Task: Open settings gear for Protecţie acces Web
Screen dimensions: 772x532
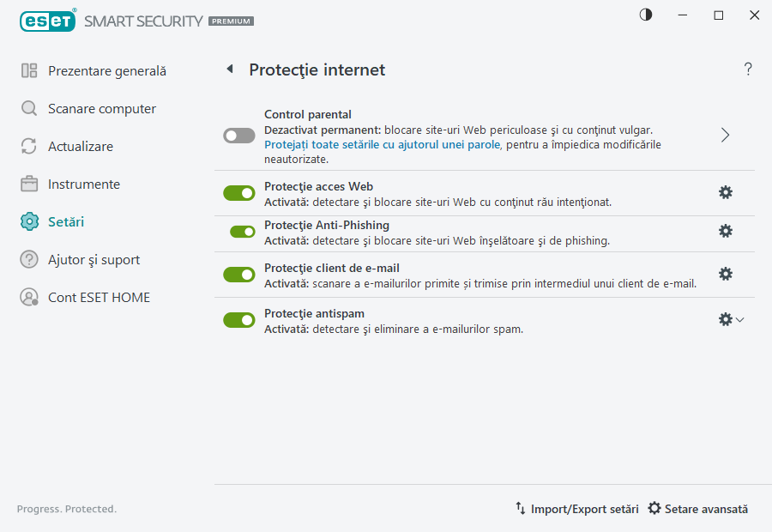Action: pos(726,192)
